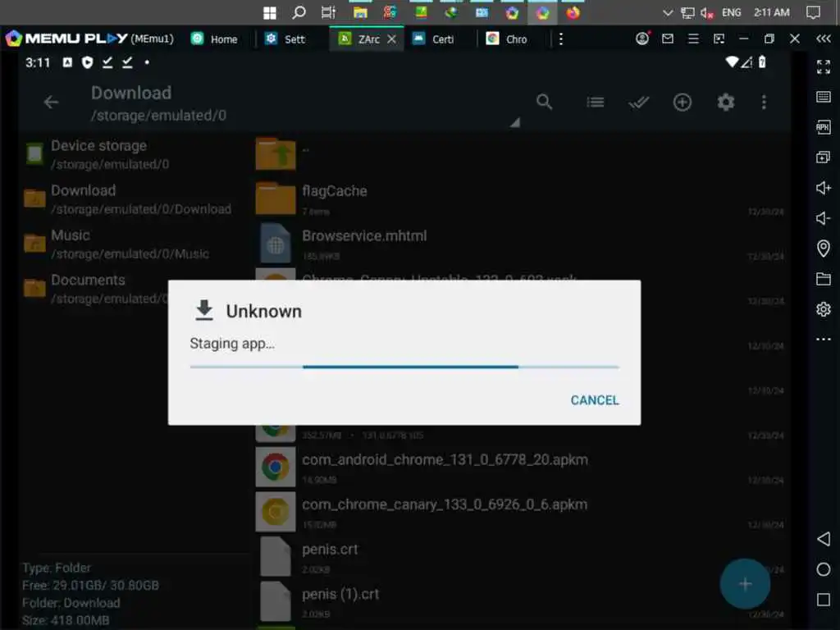The image size is (840, 630).
Task: Click the MEmu window-with-arrow title bar icon
Action: [719, 39]
